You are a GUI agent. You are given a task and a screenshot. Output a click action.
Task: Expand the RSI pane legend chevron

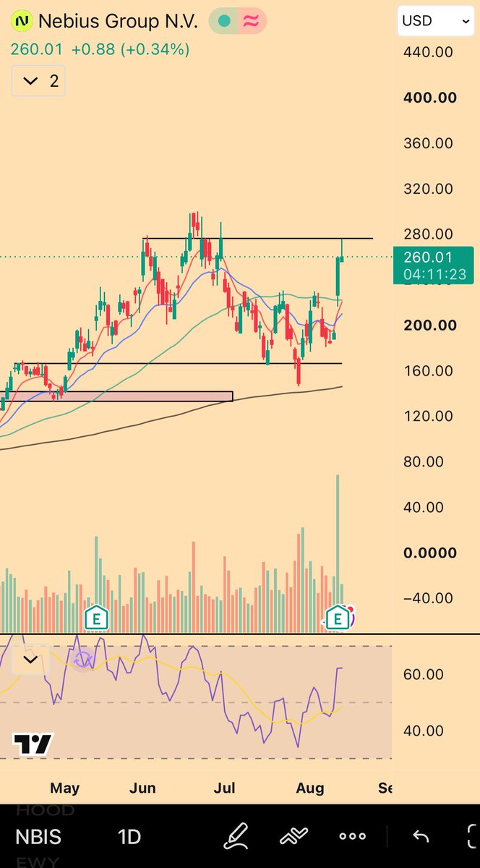pos(30,660)
